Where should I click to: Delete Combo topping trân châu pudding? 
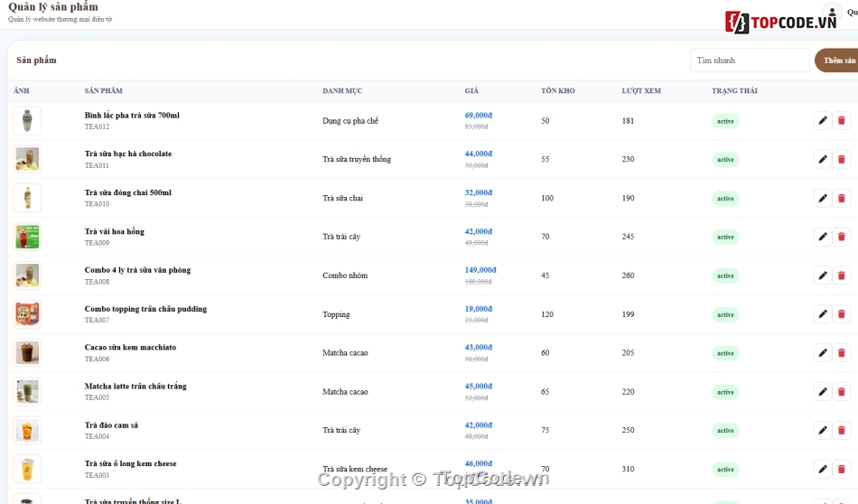click(842, 314)
